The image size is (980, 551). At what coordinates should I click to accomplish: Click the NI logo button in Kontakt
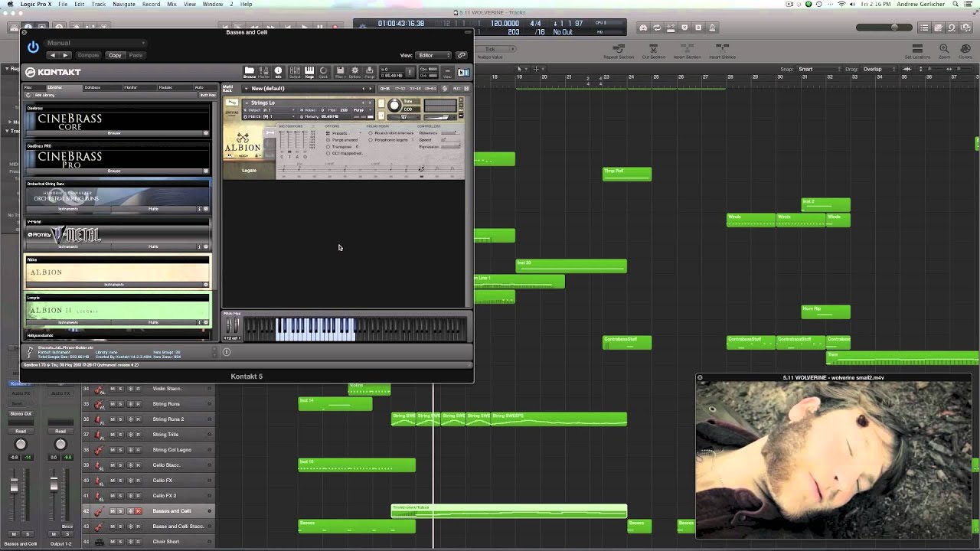point(463,72)
